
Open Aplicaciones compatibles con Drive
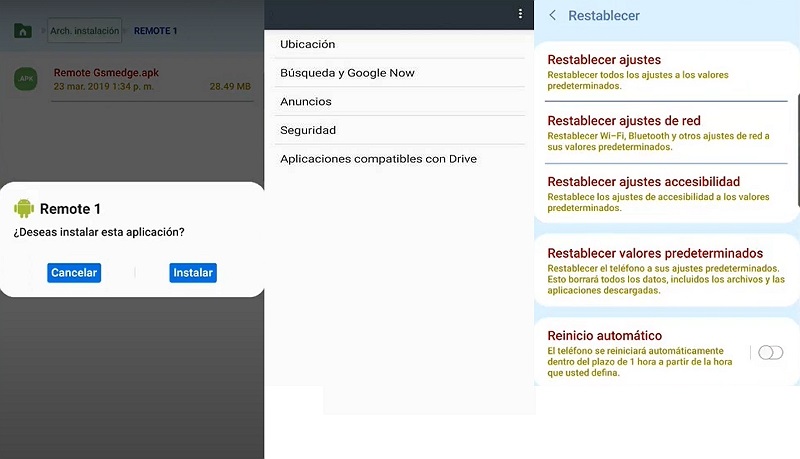378,159
